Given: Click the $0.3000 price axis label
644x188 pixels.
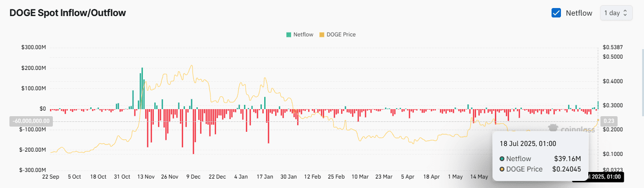Looking at the screenshot, I should point(613,105).
